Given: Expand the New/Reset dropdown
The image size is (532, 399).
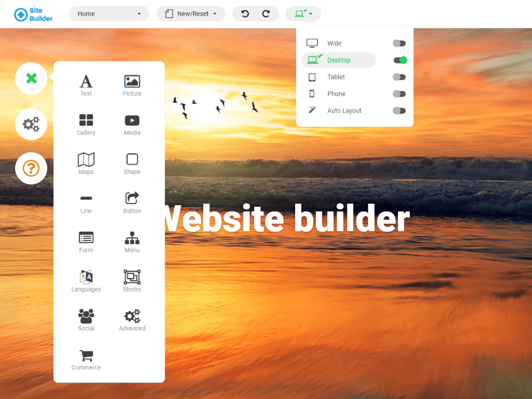Looking at the screenshot, I should 191,14.
